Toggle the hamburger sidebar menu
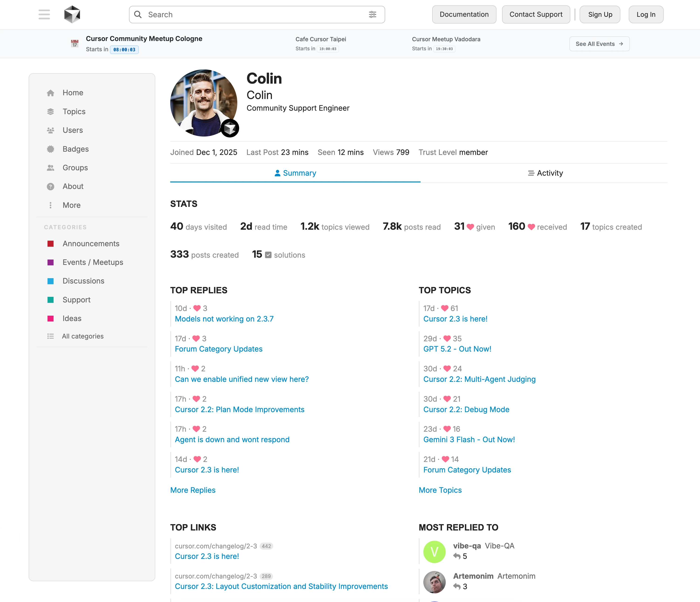Screen dimensions: 700x602 (44, 14)
